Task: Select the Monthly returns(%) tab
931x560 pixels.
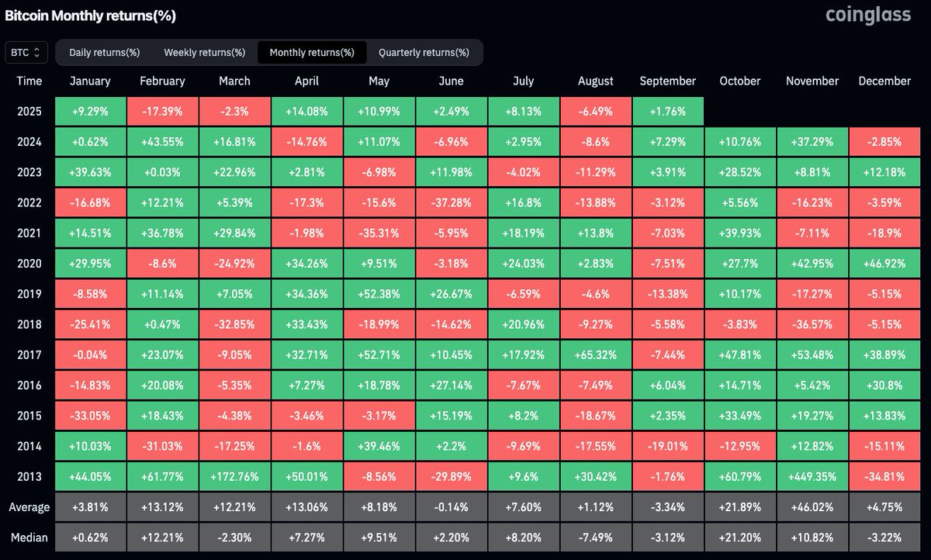Action: click(x=312, y=53)
